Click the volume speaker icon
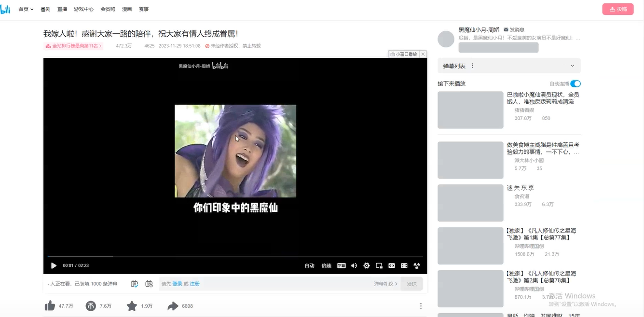Screen dimensions: 644x317 pos(354,265)
